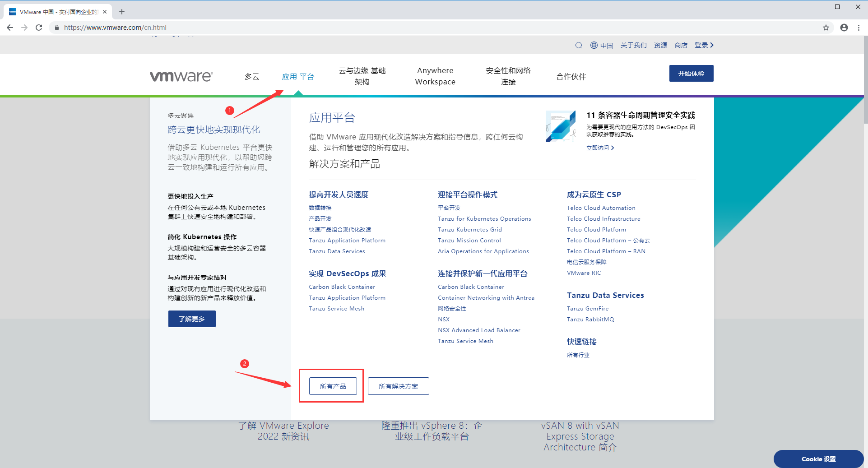Follow the 立即访问 link
868x468 pixels.
600,148
